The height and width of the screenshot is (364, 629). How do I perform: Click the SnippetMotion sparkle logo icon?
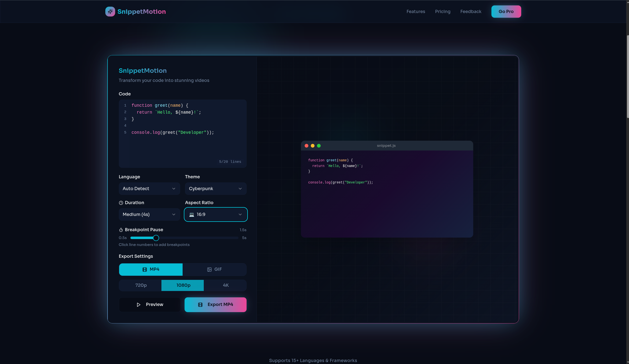110,12
